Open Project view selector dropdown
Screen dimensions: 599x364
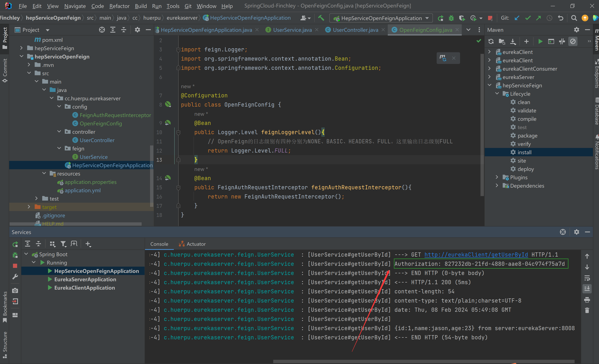[x=48, y=30]
